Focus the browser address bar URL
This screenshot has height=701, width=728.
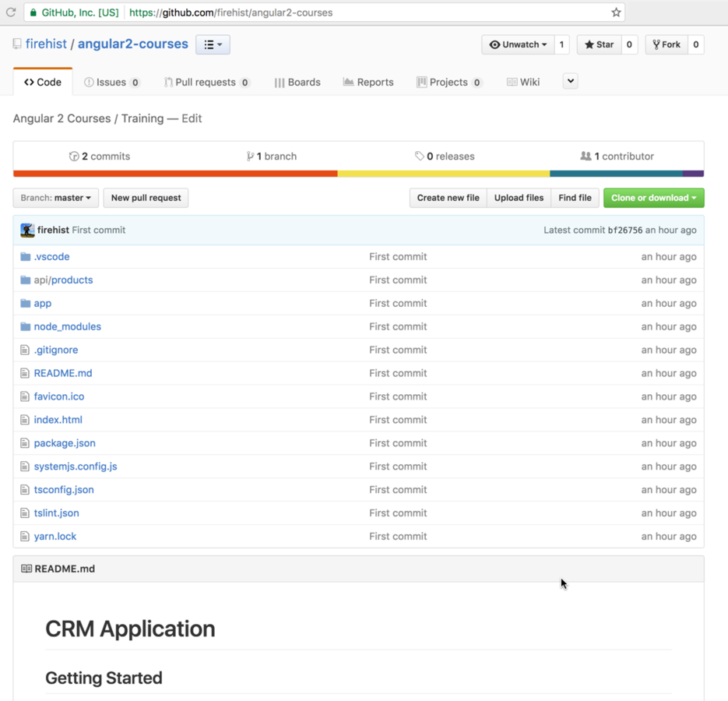point(231,12)
